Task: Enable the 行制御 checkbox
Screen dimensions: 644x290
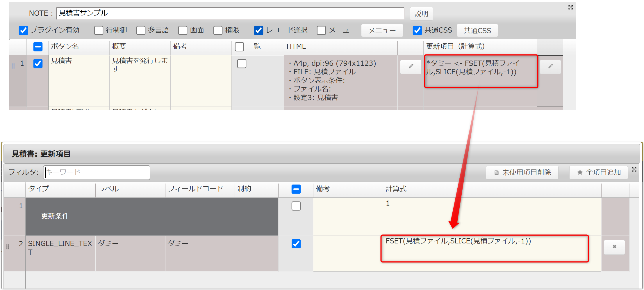Action: pyautogui.click(x=99, y=30)
